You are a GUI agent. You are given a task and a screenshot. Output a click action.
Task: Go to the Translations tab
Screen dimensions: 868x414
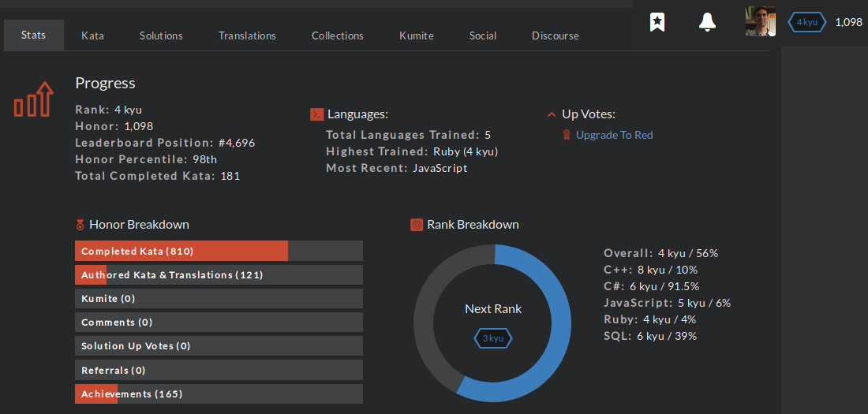point(247,35)
